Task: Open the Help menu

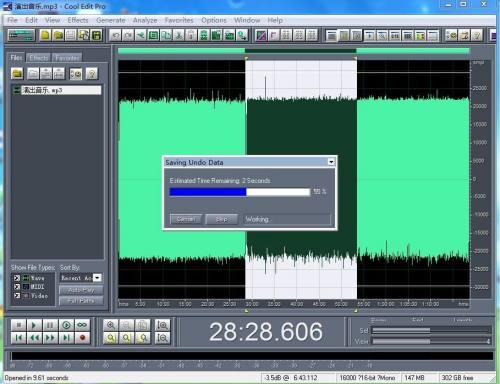Action: coord(275,20)
